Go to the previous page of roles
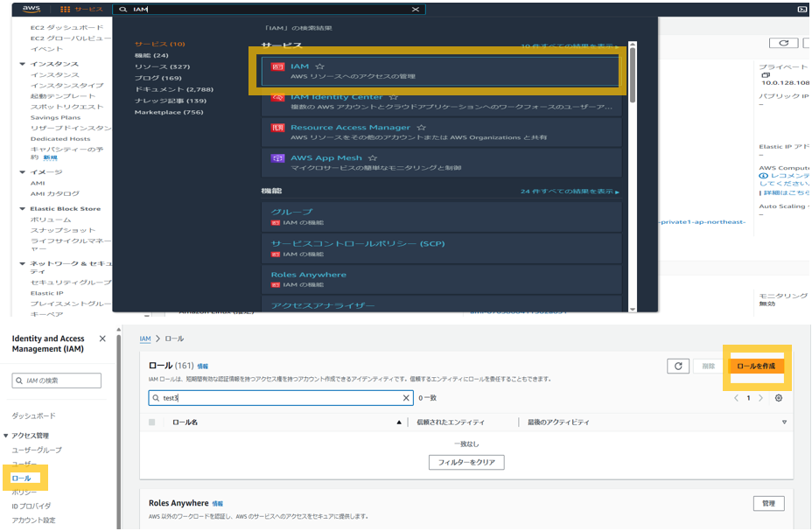 (736, 398)
